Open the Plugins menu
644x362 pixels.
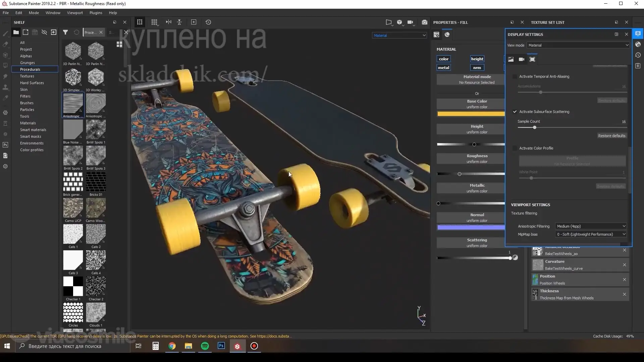pos(96,13)
